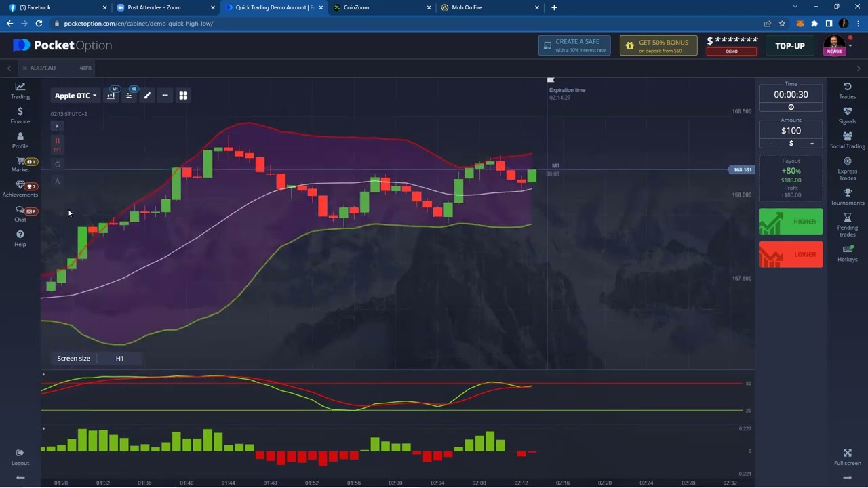Image resolution: width=868 pixels, height=488 pixels.
Task: Click the $100 amount field
Action: coord(791,131)
